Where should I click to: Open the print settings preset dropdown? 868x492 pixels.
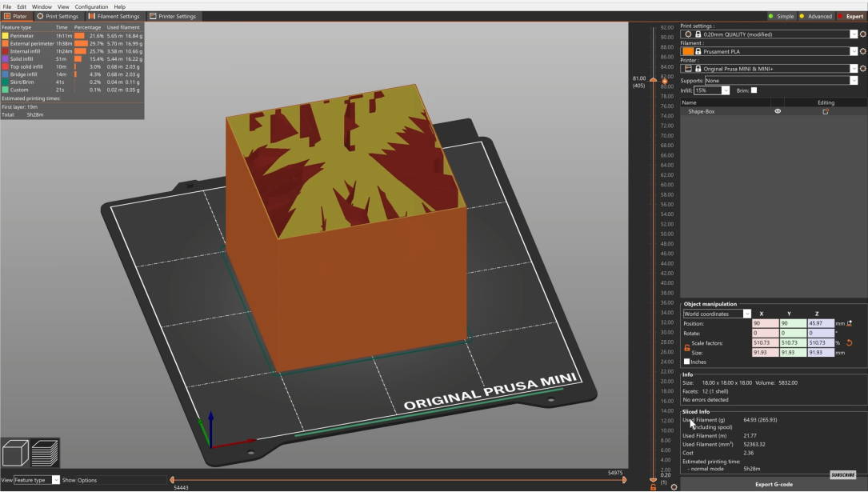[x=854, y=34]
